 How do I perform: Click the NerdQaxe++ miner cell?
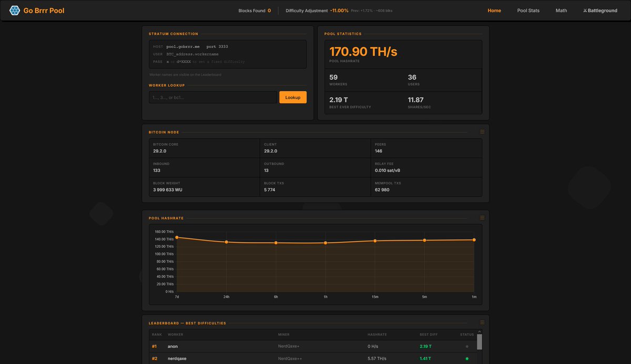[x=290, y=359]
